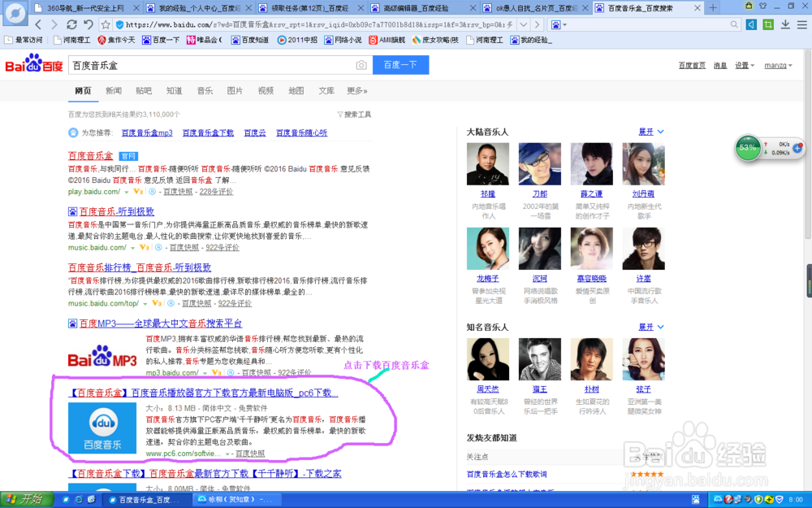Open the 百度首页 link at top right
This screenshot has width=812, height=508.
692,65
